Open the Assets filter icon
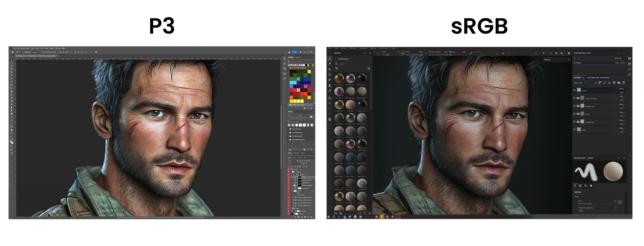Viewport: 644px width, 246px height. 336,68
